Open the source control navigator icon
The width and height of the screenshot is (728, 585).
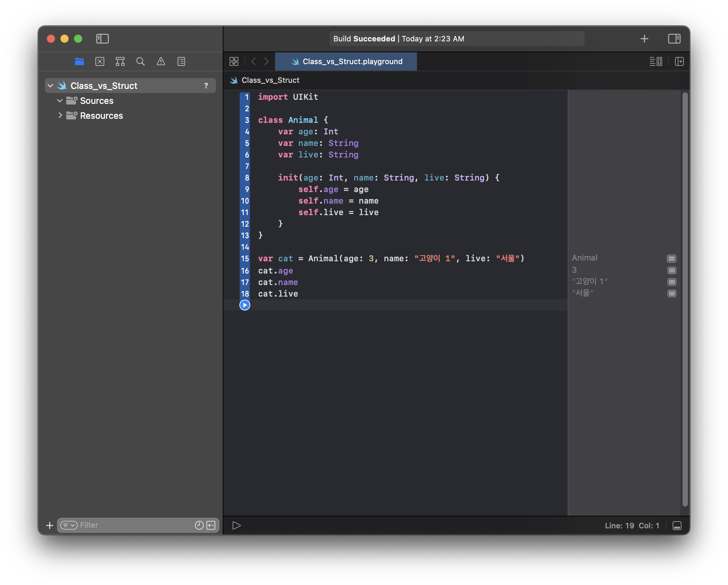point(100,61)
